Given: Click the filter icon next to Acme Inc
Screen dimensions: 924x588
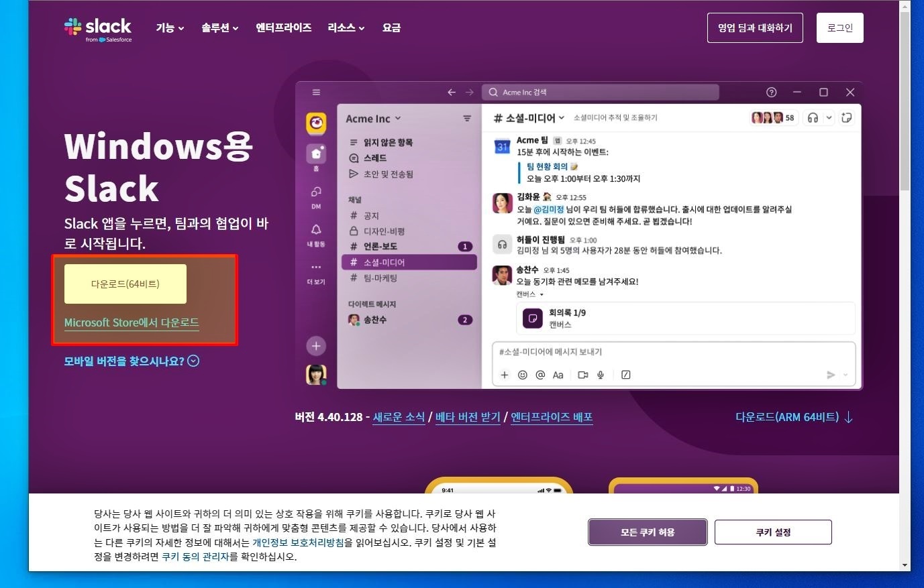Looking at the screenshot, I should point(467,119).
